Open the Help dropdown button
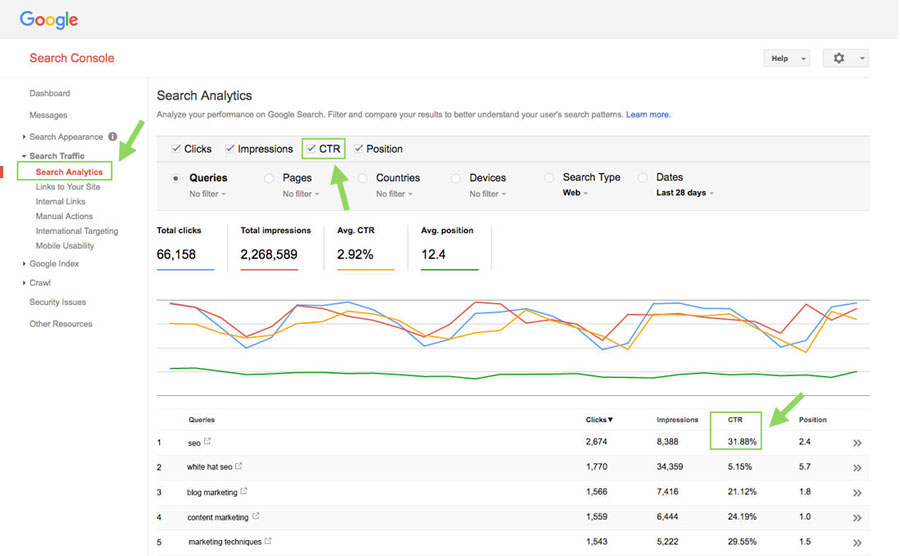 click(786, 58)
